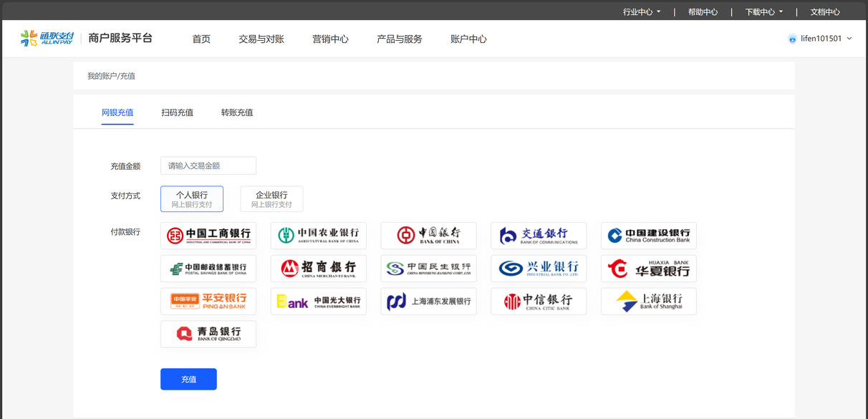Focus the 充值金额 amount input field
The image size is (868, 419).
[x=208, y=165]
